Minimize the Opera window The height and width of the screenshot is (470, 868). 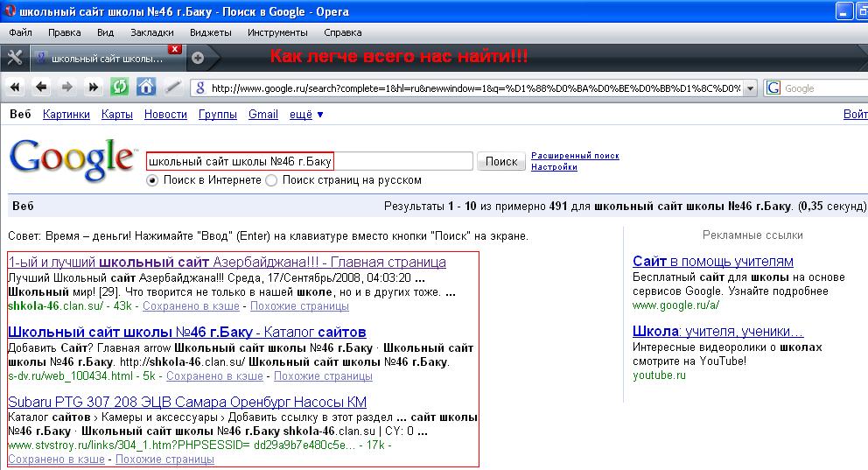[843, 11]
